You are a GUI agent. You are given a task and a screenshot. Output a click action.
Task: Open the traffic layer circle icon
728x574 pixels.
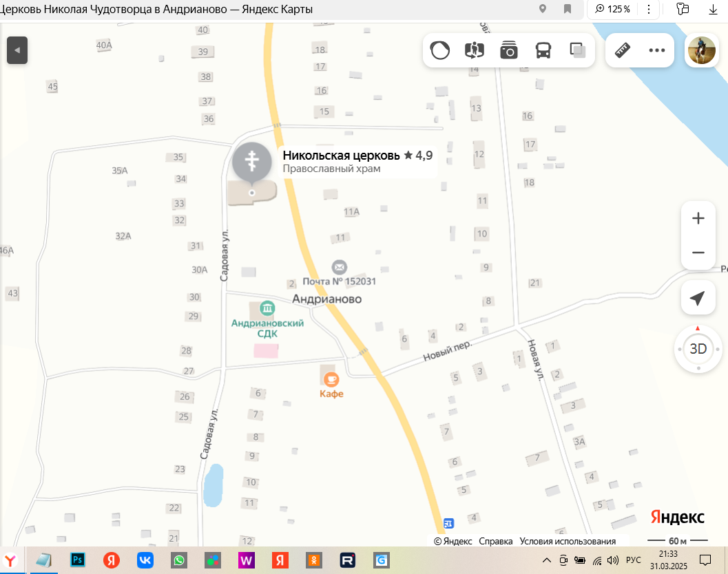pos(440,50)
